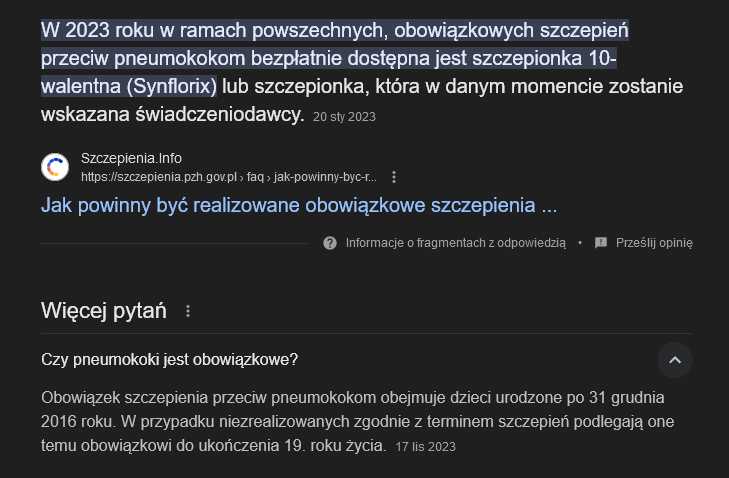Click the https://szczepienia.pzh.gov.pl URL text
The image size is (729, 478).
coord(159,177)
